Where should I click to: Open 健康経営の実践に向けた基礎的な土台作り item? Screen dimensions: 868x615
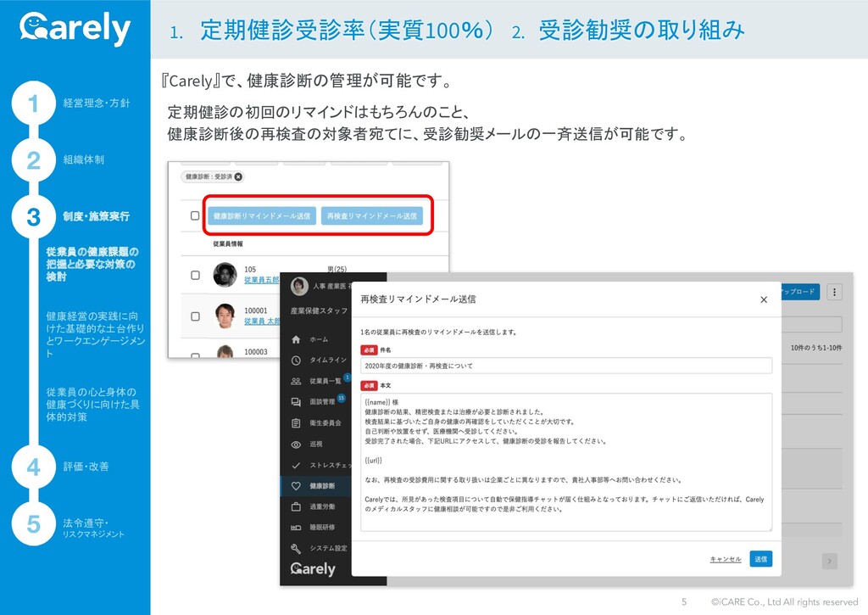click(96, 335)
